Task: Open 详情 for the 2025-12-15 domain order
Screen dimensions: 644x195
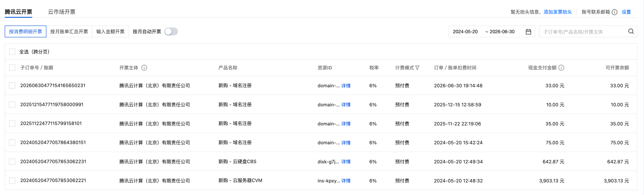Action: pyautogui.click(x=346, y=105)
